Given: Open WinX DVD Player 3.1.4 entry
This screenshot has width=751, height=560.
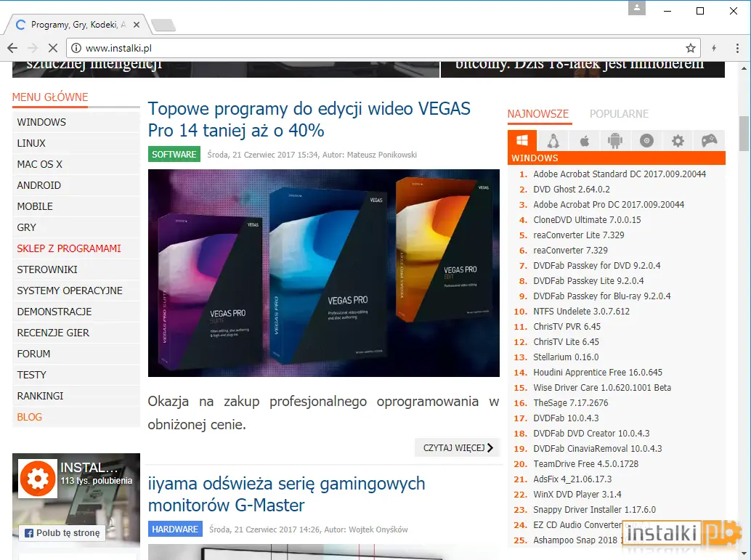Looking at the screenshot, I should (577, 495).
